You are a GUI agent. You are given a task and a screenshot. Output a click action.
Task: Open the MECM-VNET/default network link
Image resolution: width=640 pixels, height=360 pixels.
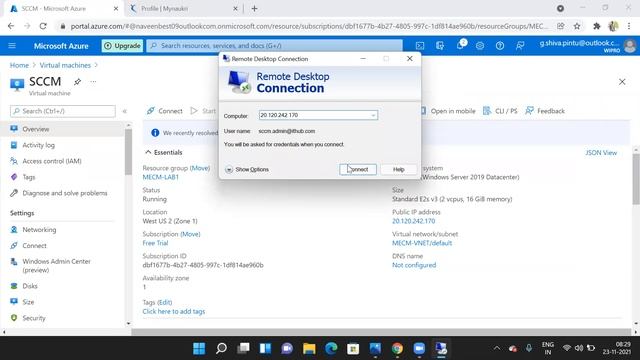point(422,243)
